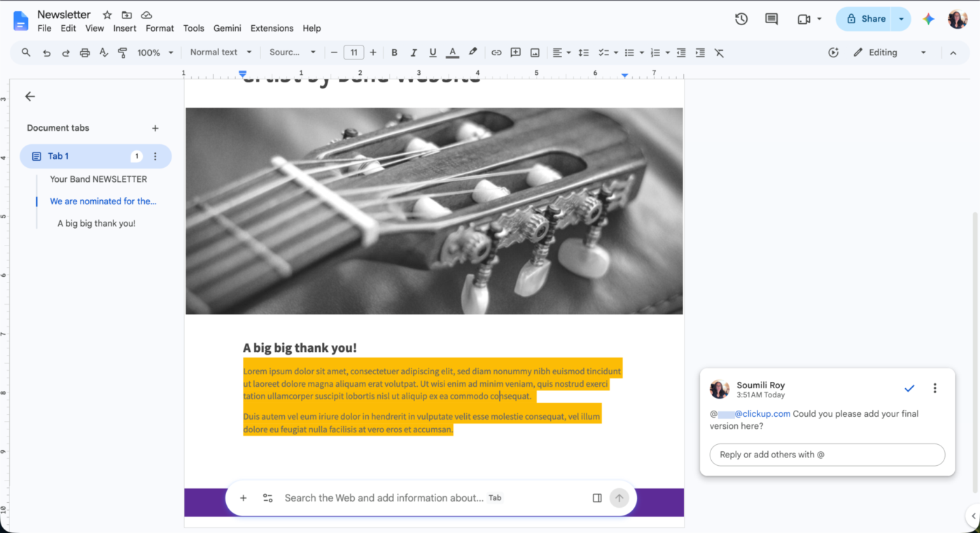Click the Reply or add others field

coord(827,455)
